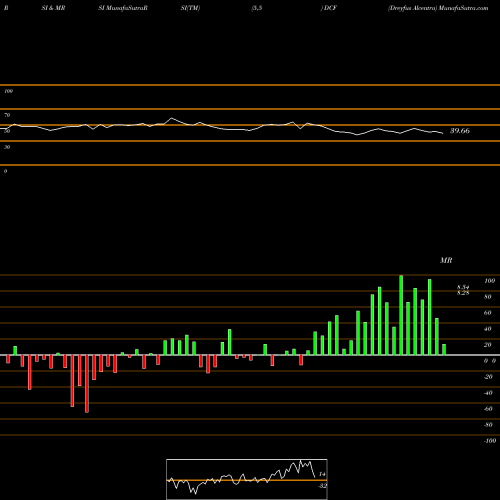500x500 pixels.
Task: Click the value -32 in mini chart
Action: (x=322, y=486)
